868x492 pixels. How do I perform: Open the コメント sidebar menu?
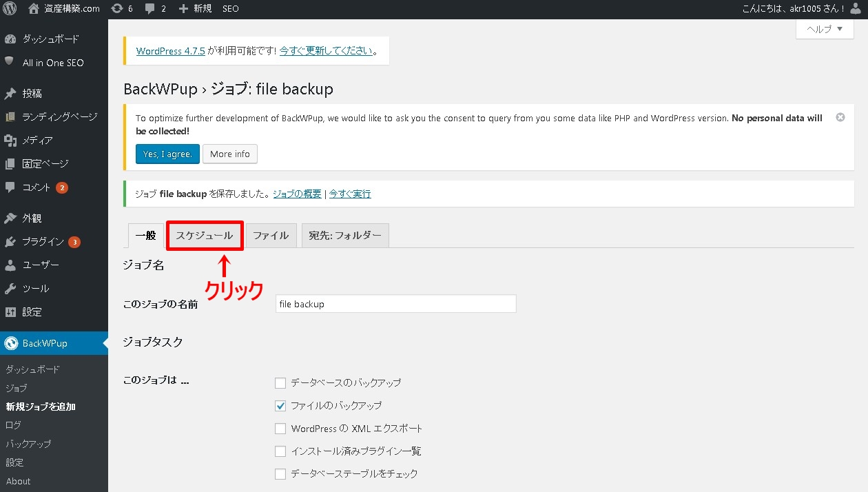tap(54, 187)
